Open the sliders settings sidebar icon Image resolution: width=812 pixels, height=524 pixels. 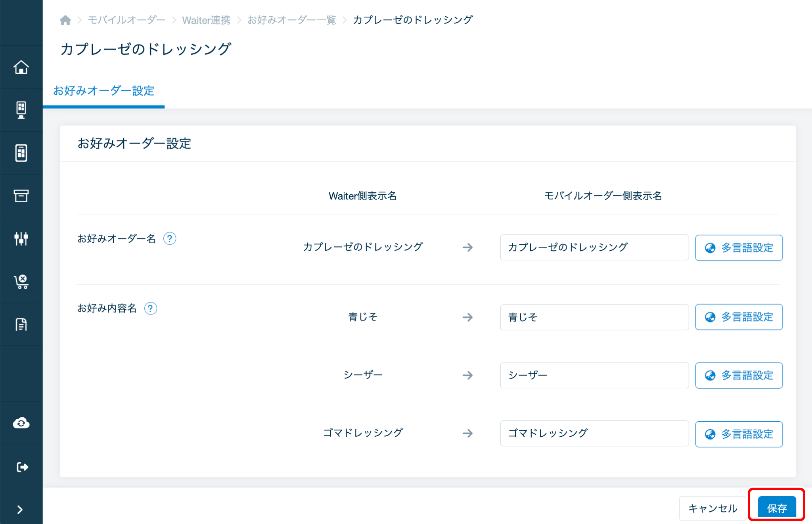[x=21, y=238]
